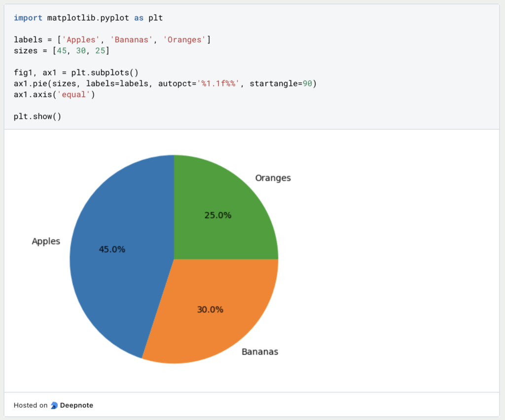Click the 'Bananas' chart label

pos(260,352)
